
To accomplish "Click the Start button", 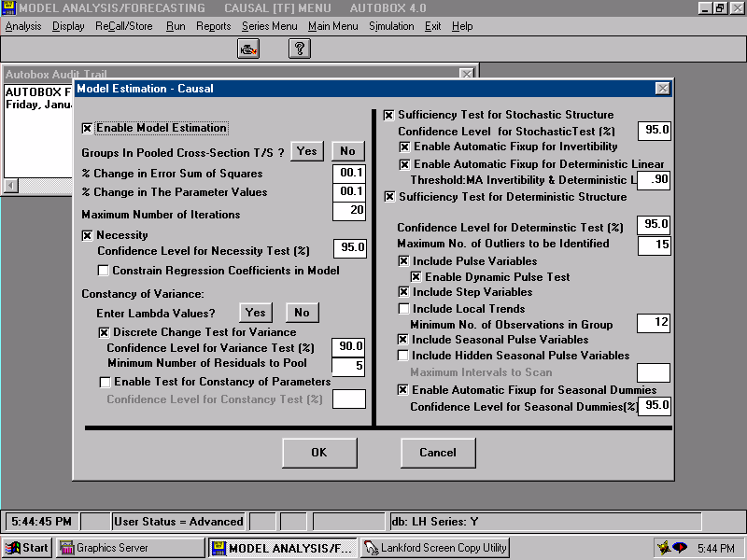I will click(x=27, y=548).
